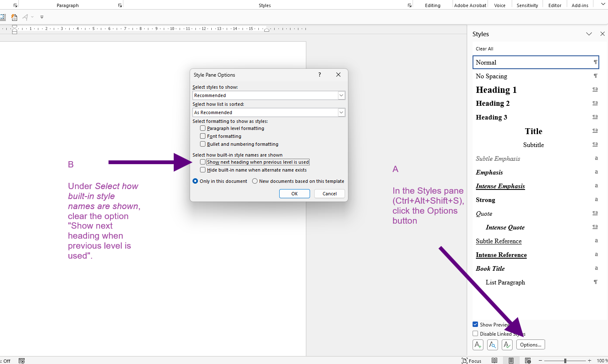Click the zoom slider handle
The width and height of the screenshot is (608, 364).
[565, 361]
